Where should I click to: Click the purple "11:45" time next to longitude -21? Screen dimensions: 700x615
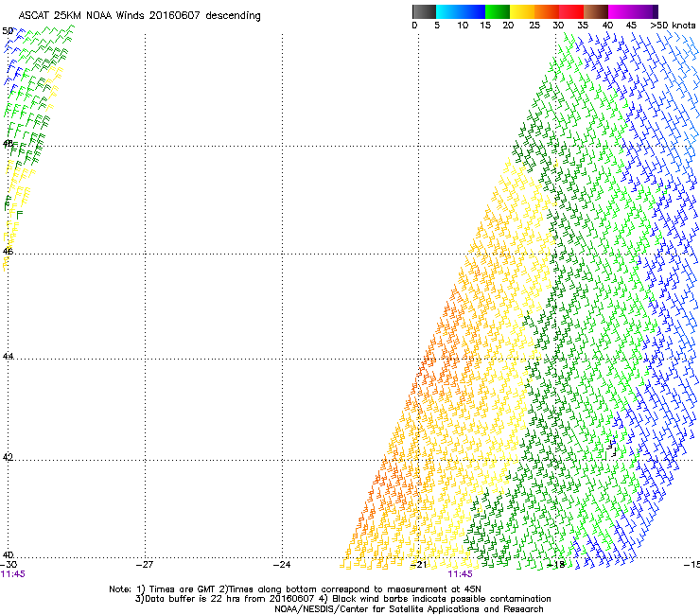(461, 574)
